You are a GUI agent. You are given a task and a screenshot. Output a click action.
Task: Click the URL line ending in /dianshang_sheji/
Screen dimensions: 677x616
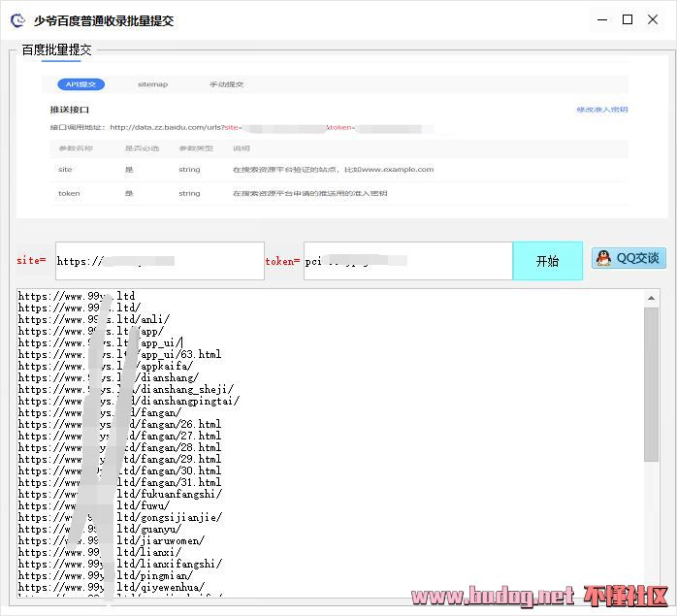(126, 389)
